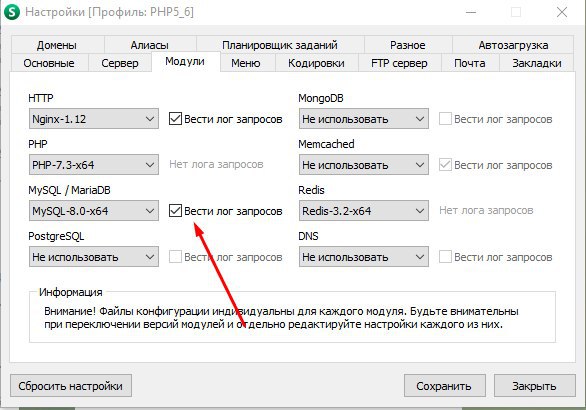This screenshot has width=586, height=410.
Task: Click the Open Server app icon in title bar
Action: tap(12, 12)
